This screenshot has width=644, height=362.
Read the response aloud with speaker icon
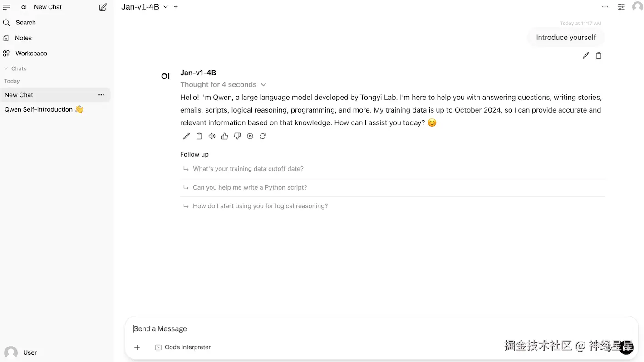pyautogui.click(x=212, y=136)
